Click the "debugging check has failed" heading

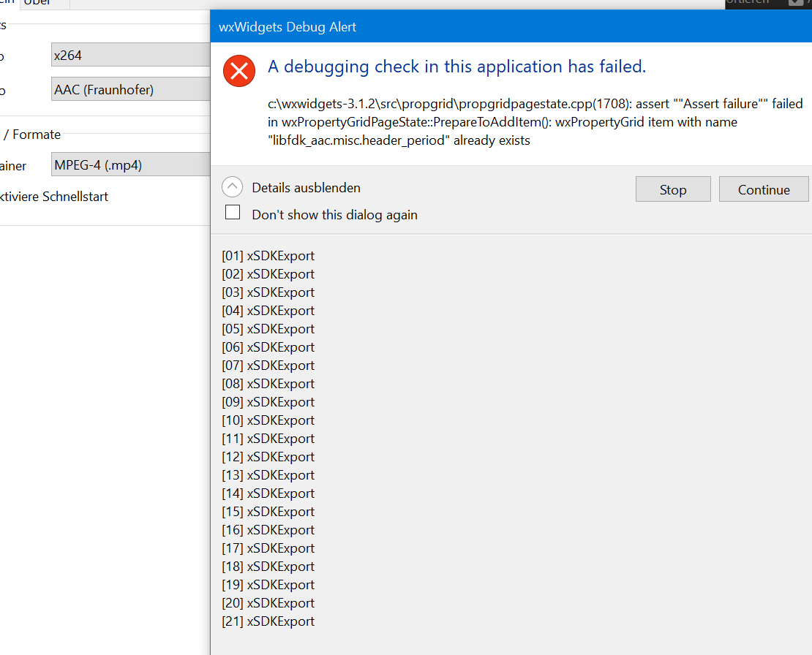[456, 67]
